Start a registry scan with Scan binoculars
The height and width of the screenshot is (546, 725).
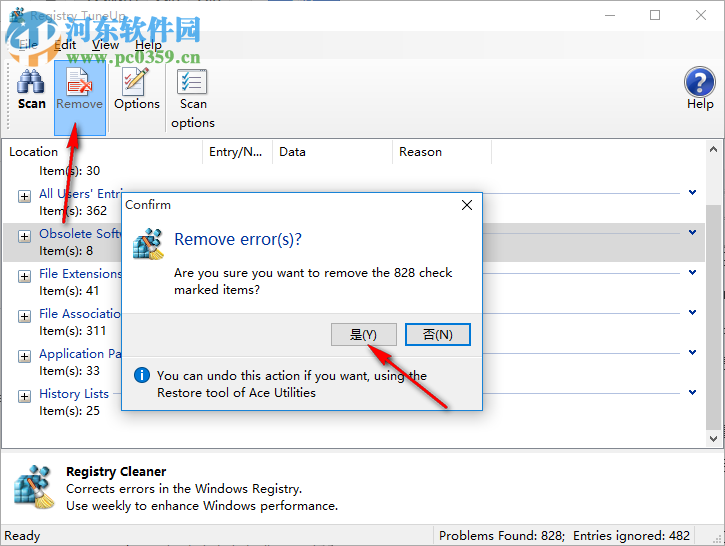tap(31, 90)
